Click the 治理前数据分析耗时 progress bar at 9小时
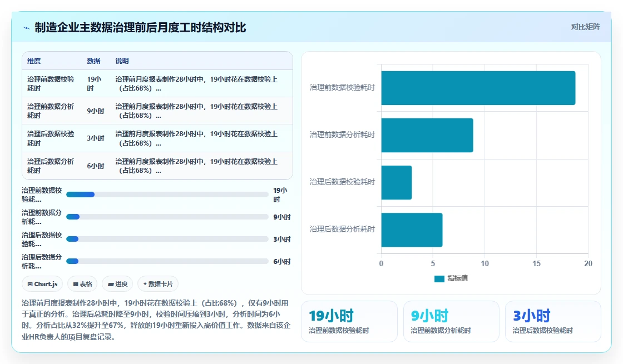Image resolution: width=623 pixels, height=364 pixels. (x=167, y=217)
